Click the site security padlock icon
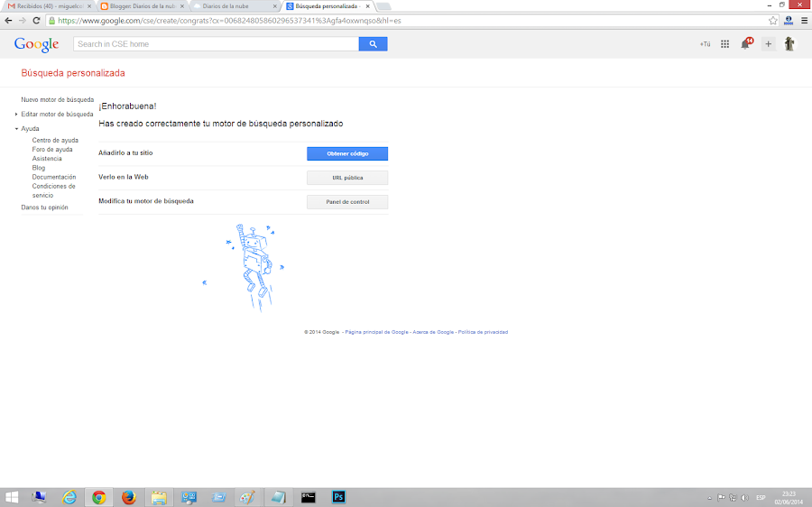This screenshot has width=812, height=507. pyautogui.click(x=51, y=21)
